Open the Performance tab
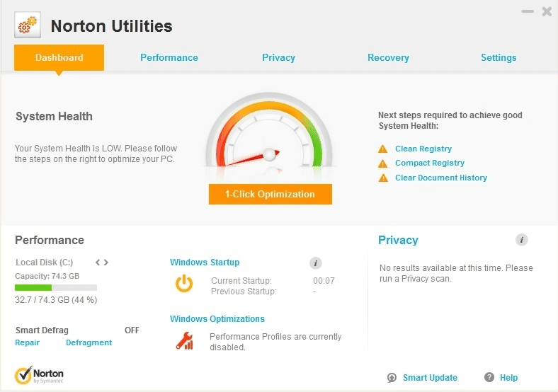558x392 pixels. [x=169, y=58]
